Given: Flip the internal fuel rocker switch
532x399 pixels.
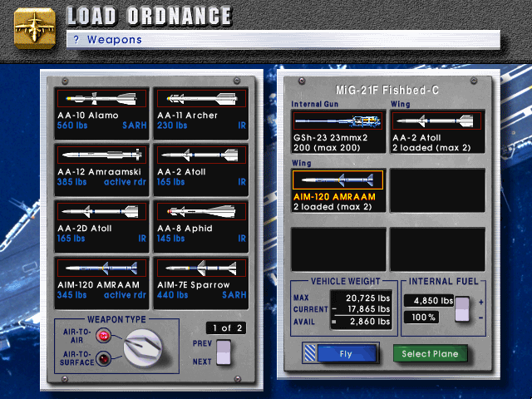Looking at the screenshot, I should [x=462, y=309].
